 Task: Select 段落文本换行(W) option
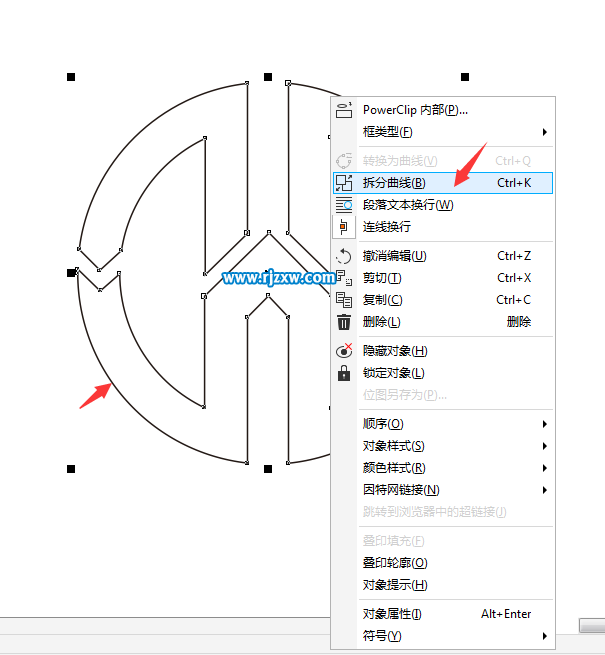tap(443, 205)
